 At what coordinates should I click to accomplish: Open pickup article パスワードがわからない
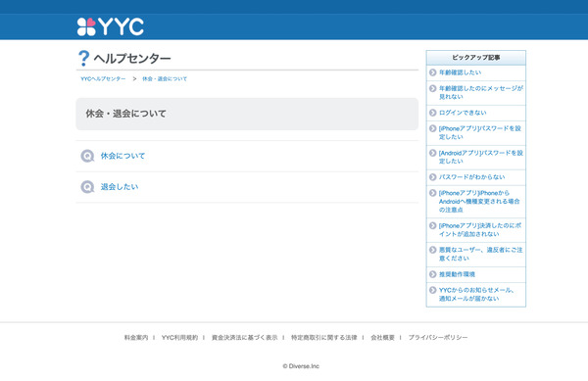tap(472, 177)
